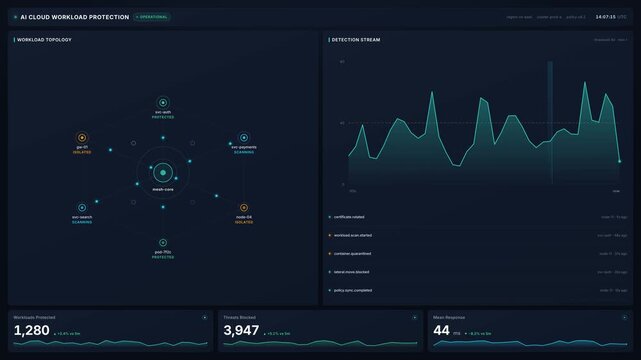Image resolution: width=641 pixels, height=360 pixels.
Task: Click the Mean Response value 44
Action: click(x=442, y=330)
